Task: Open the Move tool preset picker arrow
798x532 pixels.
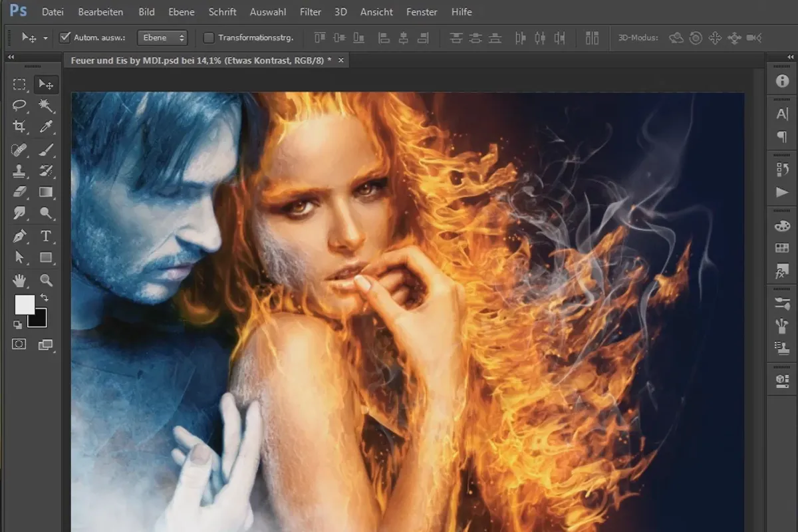Action: 45,39
